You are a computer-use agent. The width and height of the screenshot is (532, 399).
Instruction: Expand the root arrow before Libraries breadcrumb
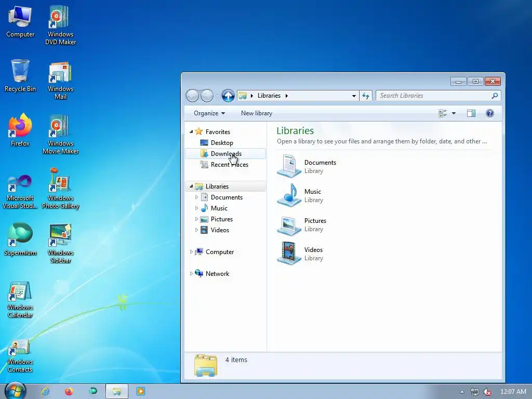click(252, 96)
